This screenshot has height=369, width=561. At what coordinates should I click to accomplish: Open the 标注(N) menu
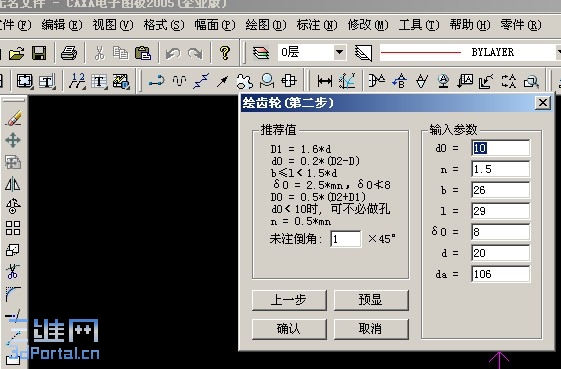pos(317,25)
